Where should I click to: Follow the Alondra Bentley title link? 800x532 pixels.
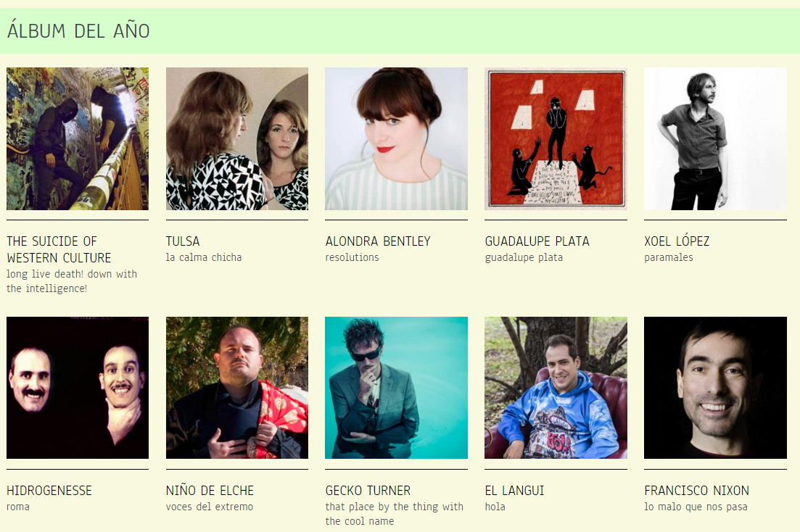tap(378, 241)
